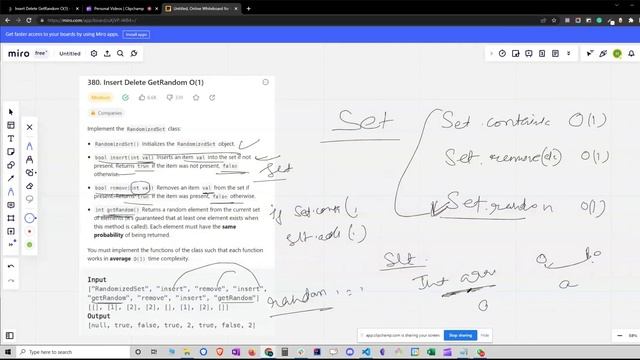Screen dimensions: 640x360
Task: Click the green solved check in problem card
Action: [125, 98]
